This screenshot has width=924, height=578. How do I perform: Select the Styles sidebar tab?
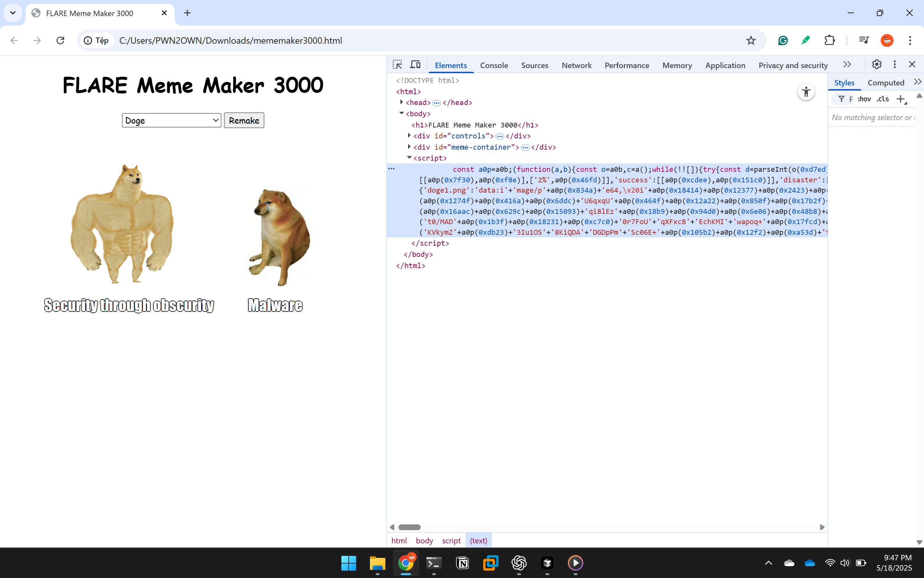(x=844, y=83)
